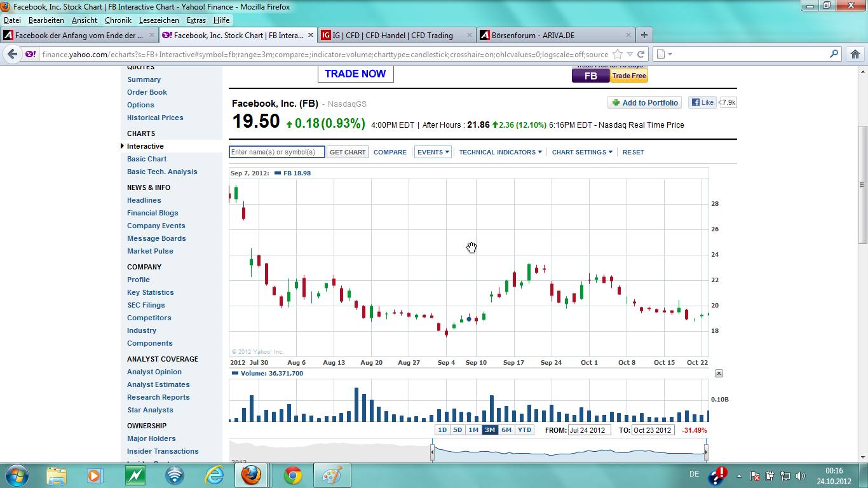Launch Windows Media Player from the taskbar
Viewport: 868px width, 488px height.
pyautogui.click(x=94, y=475)
